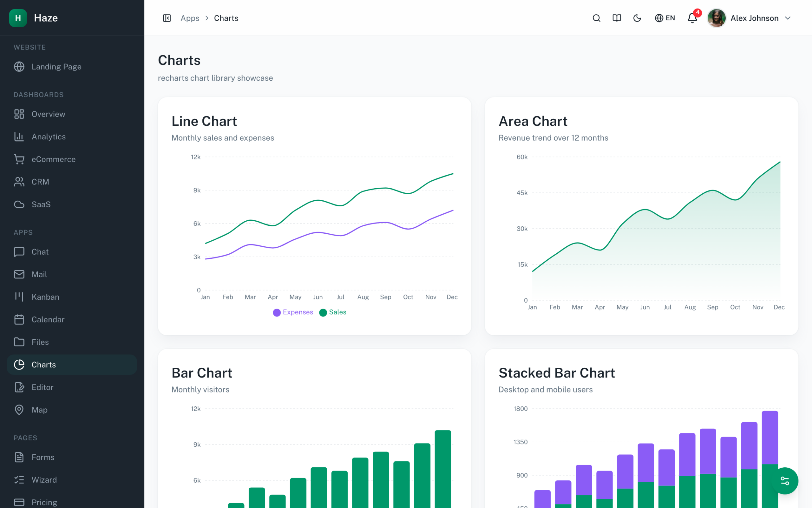Image resolution: width=812 pixels, height=508 pixels.
Task: Click the Dec label on Area Chart
Action: (x=779, y=307)
